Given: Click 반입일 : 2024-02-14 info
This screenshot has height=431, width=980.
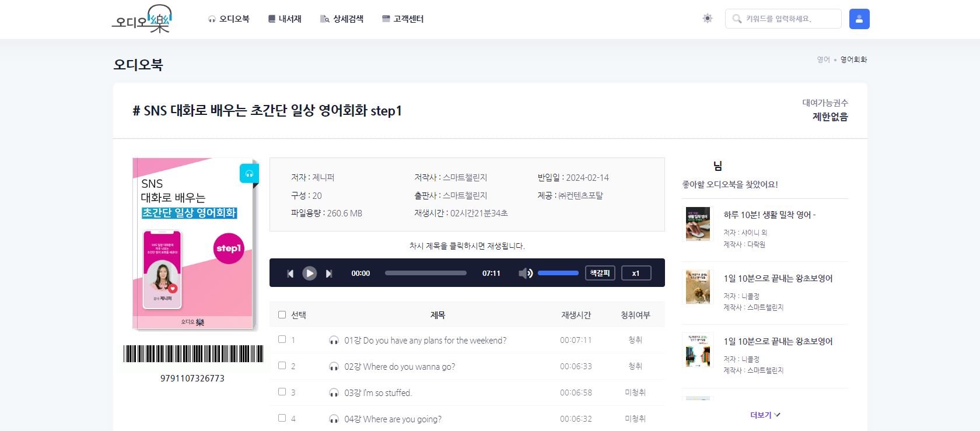Looking at the screenshot, I should point(573,177).
